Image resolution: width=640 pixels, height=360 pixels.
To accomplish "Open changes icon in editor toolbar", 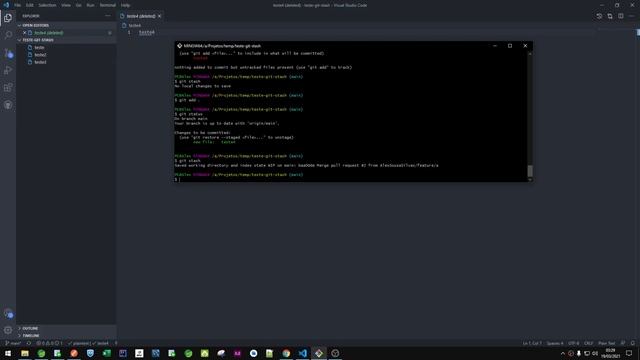I will [599, 16].
